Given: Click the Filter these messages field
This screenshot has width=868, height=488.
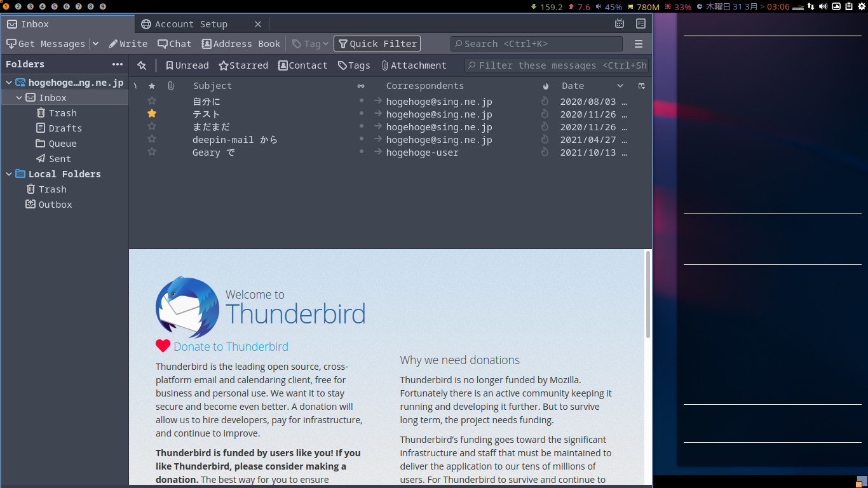Looking at the screenshot, I should [557, 65].
